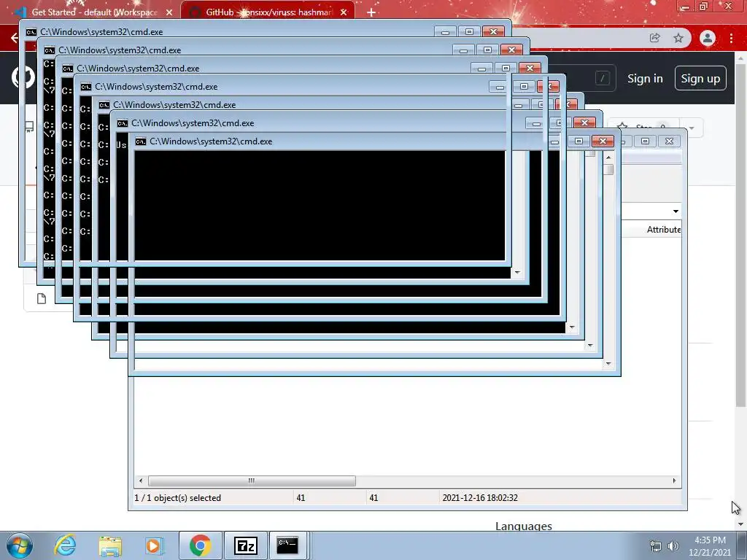The image size is (747, 560).
Task: Switch to the GitHub onsixx/viruss tab
Action: pos(267,12)
